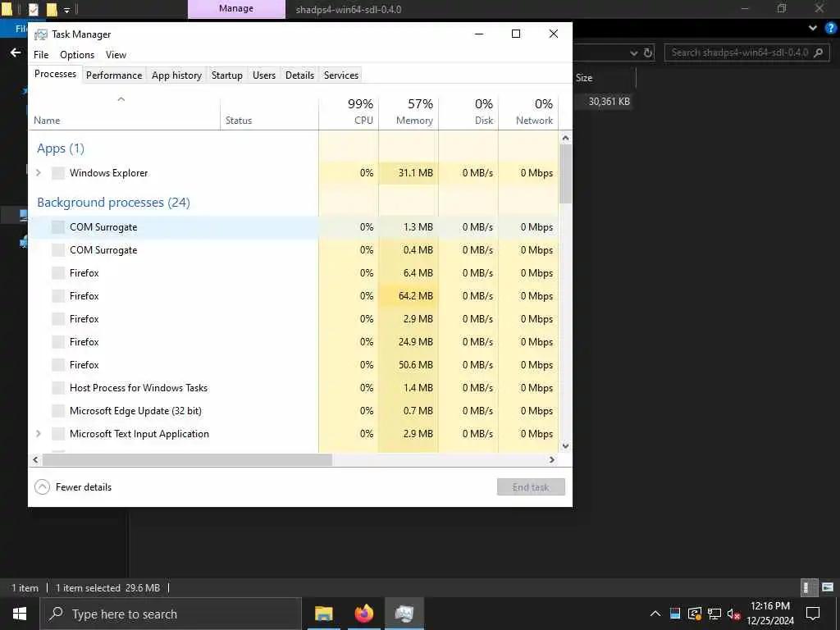Open Firefox from the taskbar
840x630 pixels.
pos(363,614)
